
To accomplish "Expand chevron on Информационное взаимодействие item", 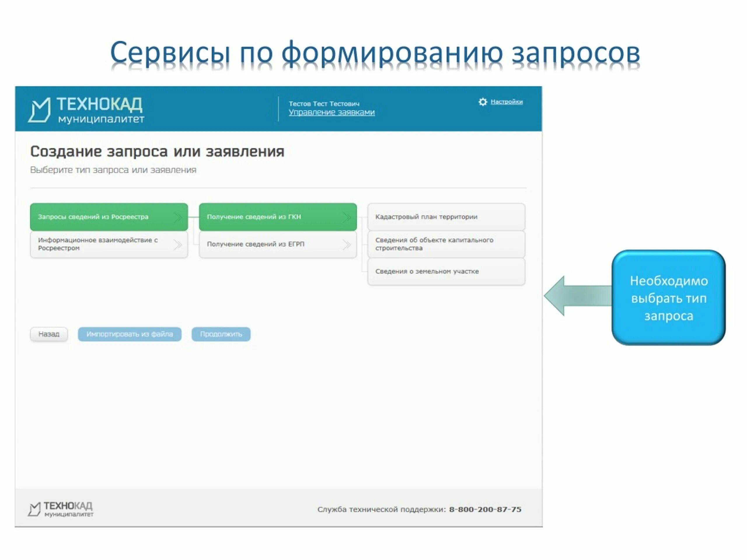I will pyautogui.click(x=178, y=244).
